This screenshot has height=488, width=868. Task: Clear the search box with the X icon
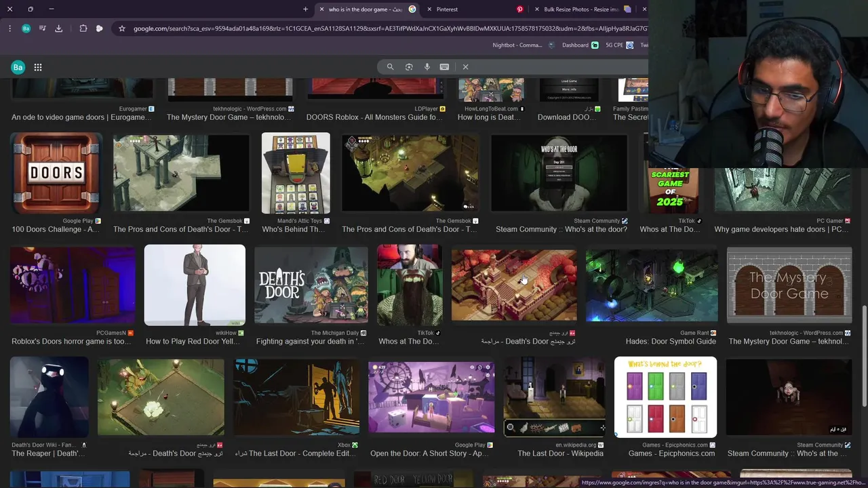pos(465,67)
